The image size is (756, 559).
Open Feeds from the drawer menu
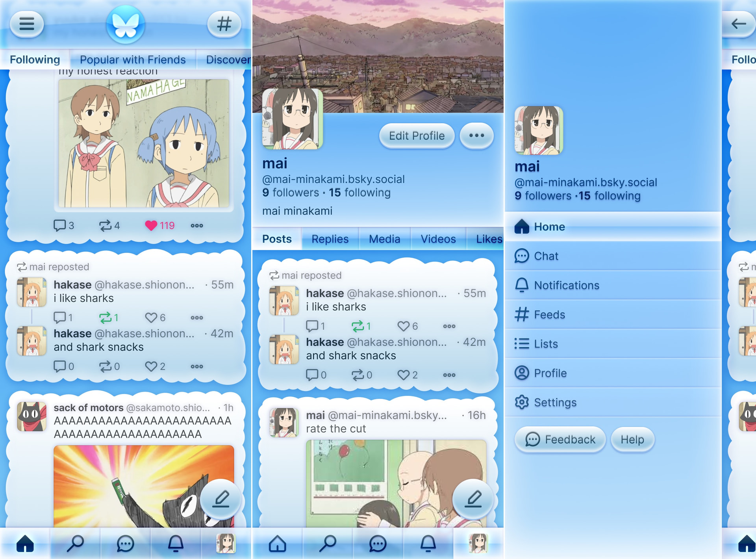(613, 314)
